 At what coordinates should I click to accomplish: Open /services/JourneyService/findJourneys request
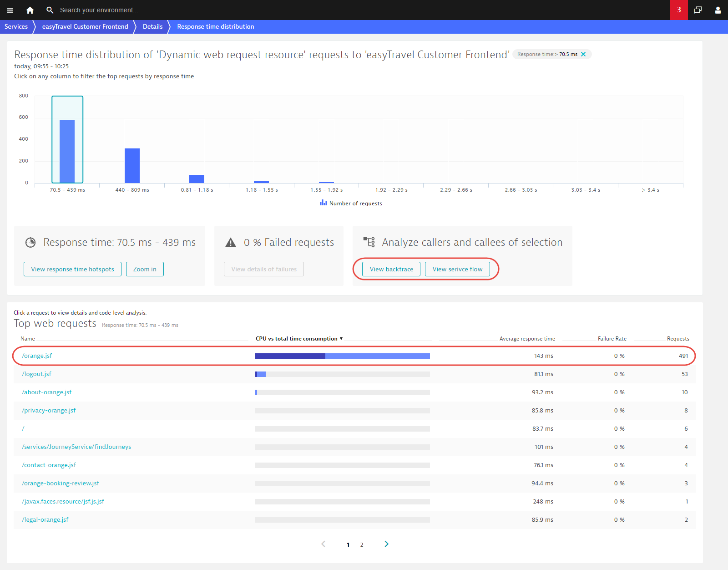click(76, 447)
